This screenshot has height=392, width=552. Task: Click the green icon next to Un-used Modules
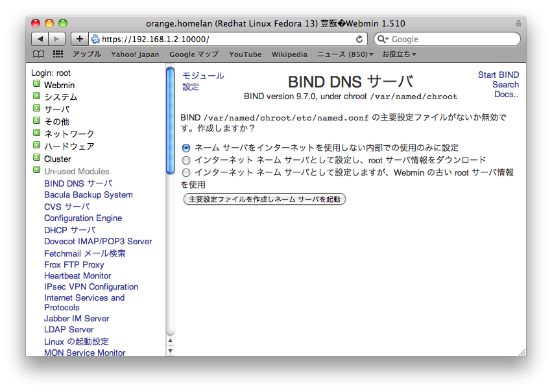tap(36, 171)
